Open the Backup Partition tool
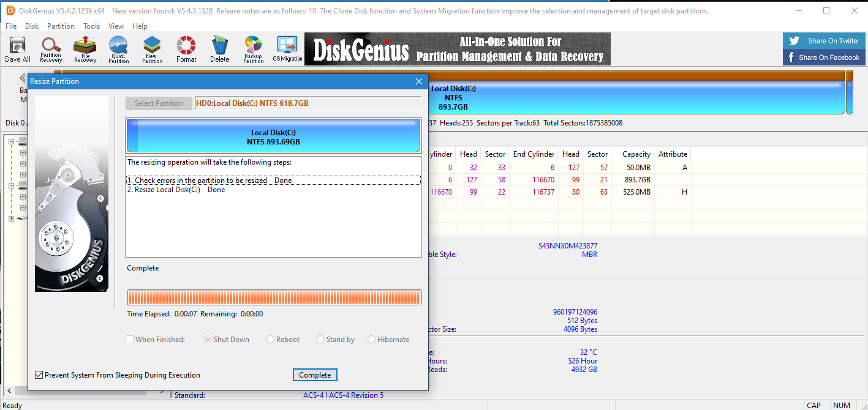Image resolution: width=868 pixels, height=410 pixels. pos(253,49)
